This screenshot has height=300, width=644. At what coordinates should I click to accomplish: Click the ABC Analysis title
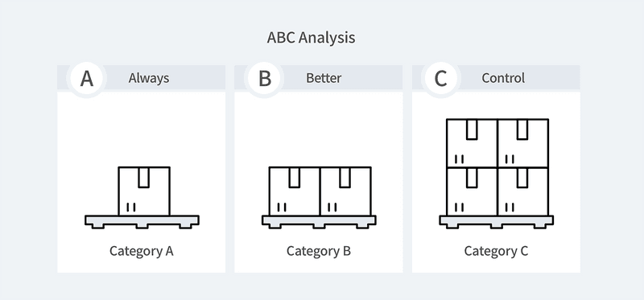pos(311,38)
